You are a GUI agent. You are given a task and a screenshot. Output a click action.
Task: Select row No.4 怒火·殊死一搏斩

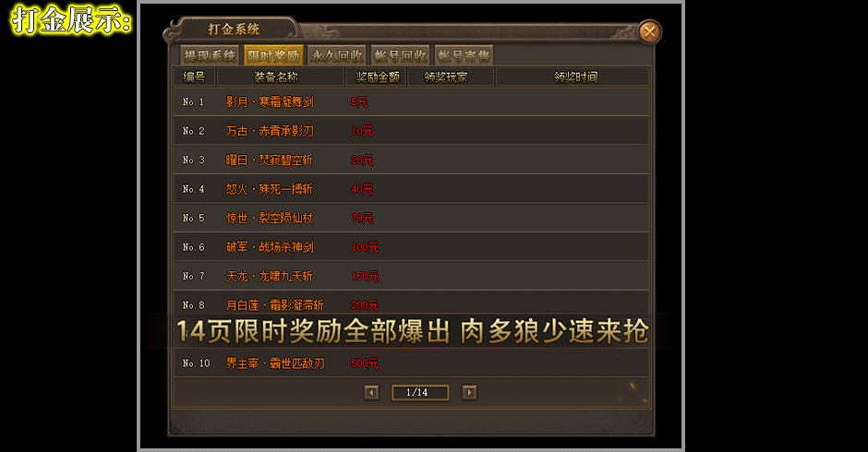(411, 189)
